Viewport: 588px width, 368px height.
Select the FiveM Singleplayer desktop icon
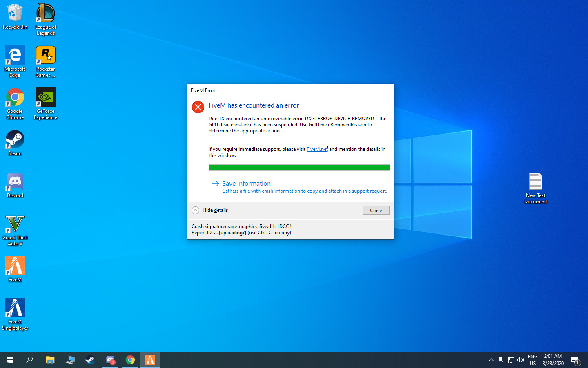coord(15,314)
